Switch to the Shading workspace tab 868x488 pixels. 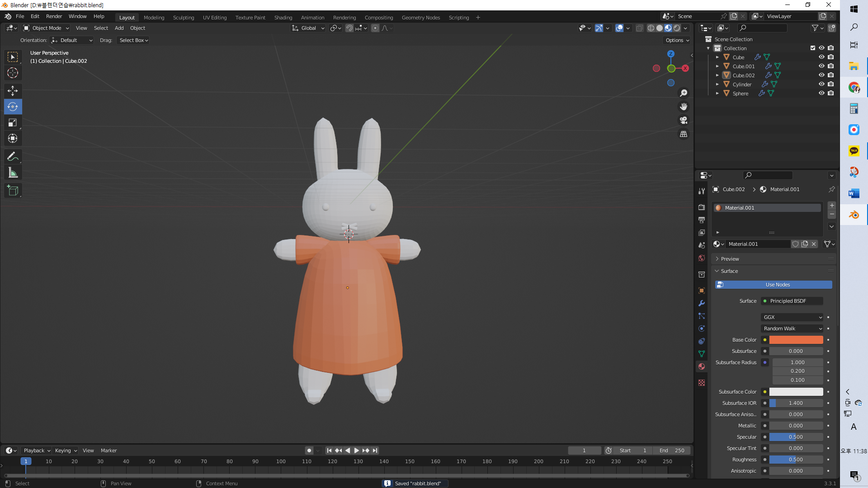[283, 18]
